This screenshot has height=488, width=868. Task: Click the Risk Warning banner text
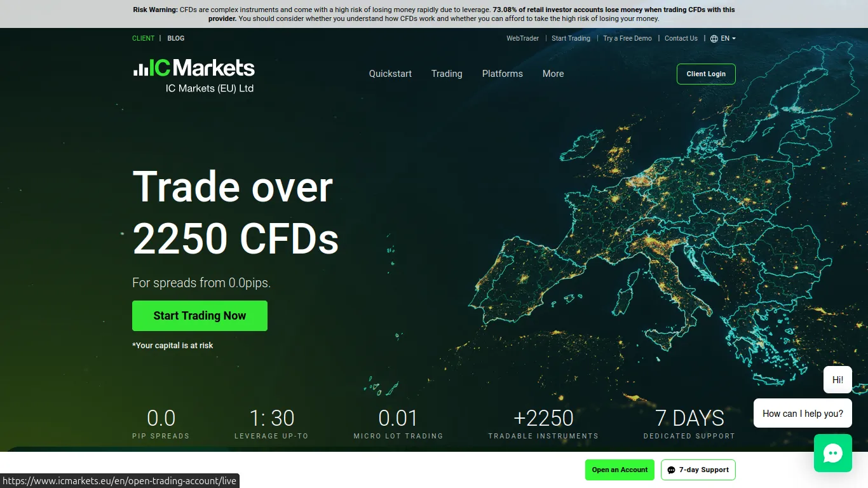(434, 14)
